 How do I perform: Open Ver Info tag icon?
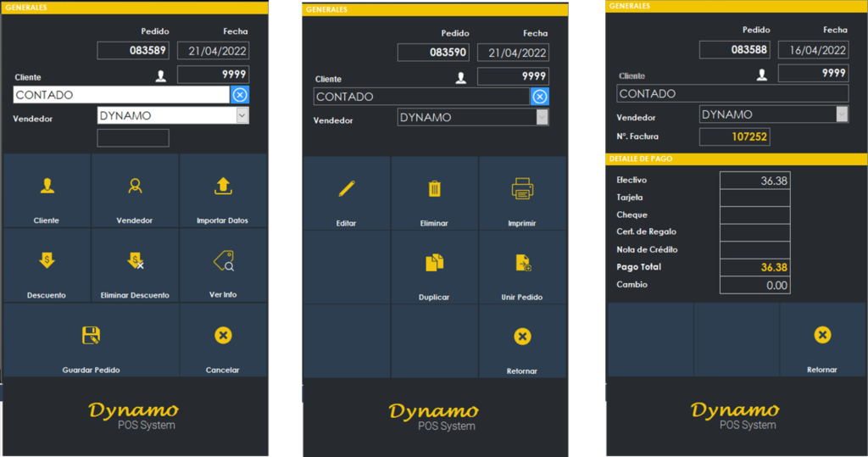click(x=223, y=261)
